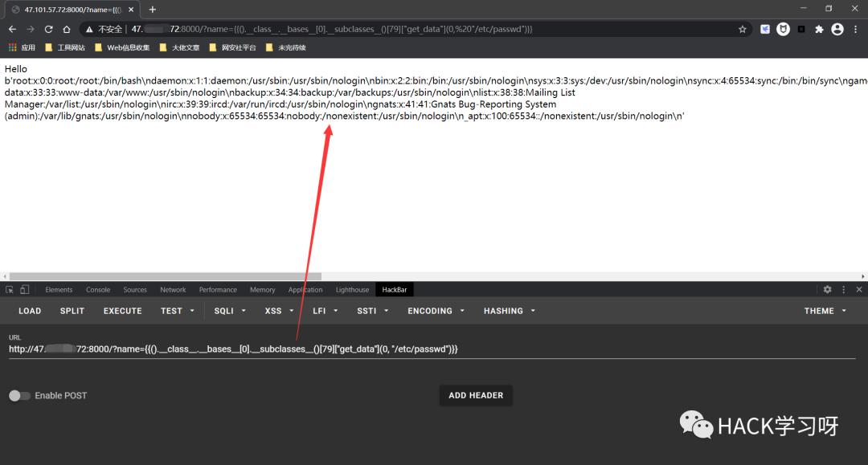Click the horizontal scrollbar left arrow
Screen dimensions: 868x465
(5, 276)
